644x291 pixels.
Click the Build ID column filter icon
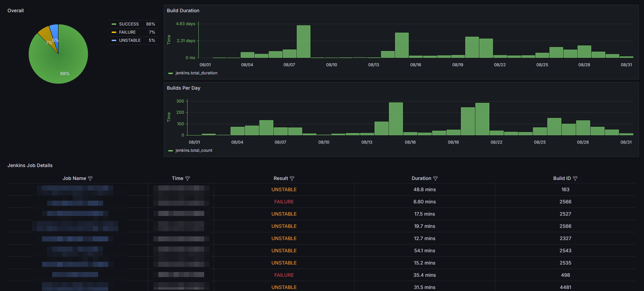[575, 179]
